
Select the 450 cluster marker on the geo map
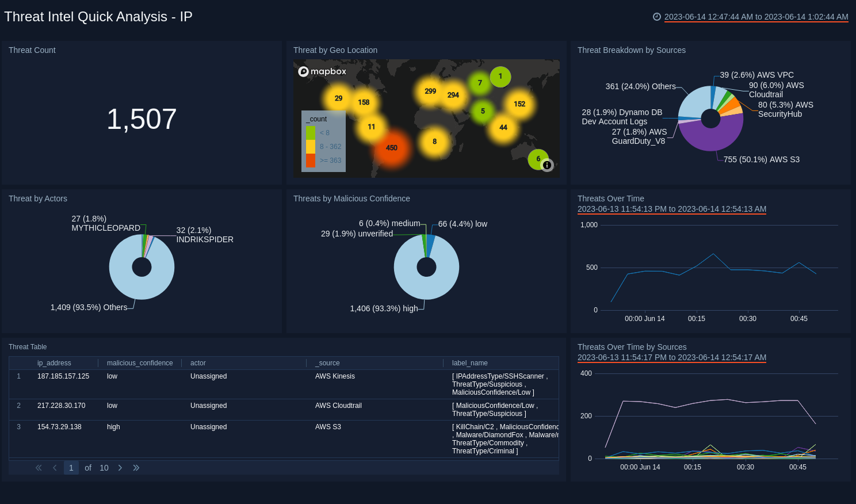[392, 148]
